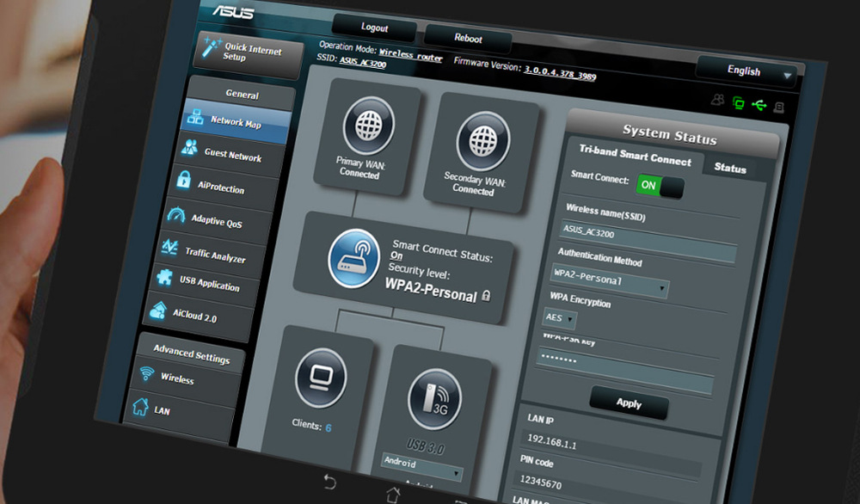This screenshot has width=860, height=504.
Task: Open firmware version 3.0.0.4.378_3989 link
Action: coord(560,73)
